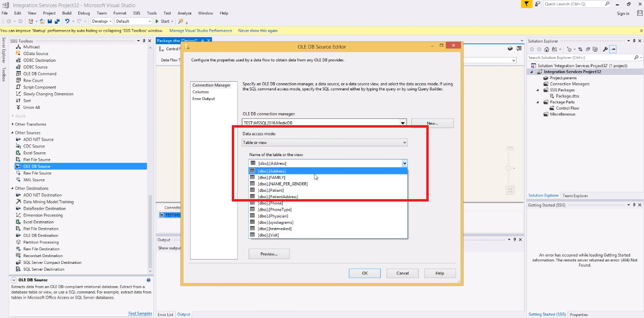Open the Debug menu
Viewport: 644px width, 318px height.
coord(84,13)
